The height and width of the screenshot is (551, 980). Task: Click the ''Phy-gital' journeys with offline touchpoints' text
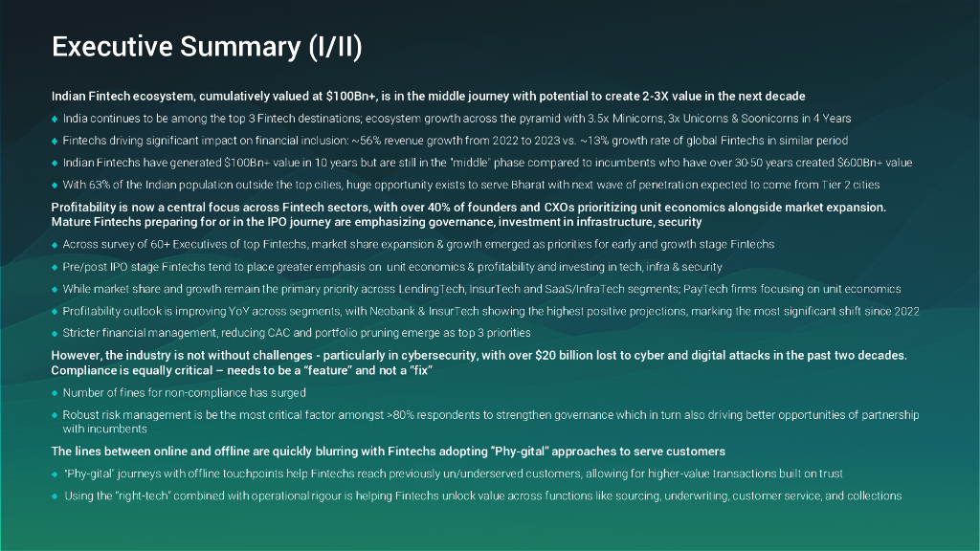(x=454, y=474)
